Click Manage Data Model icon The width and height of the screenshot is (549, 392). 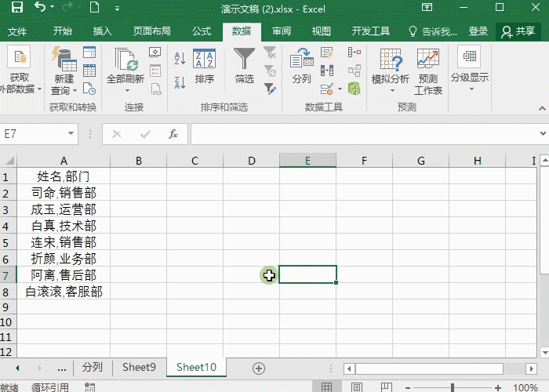[354, 88]
